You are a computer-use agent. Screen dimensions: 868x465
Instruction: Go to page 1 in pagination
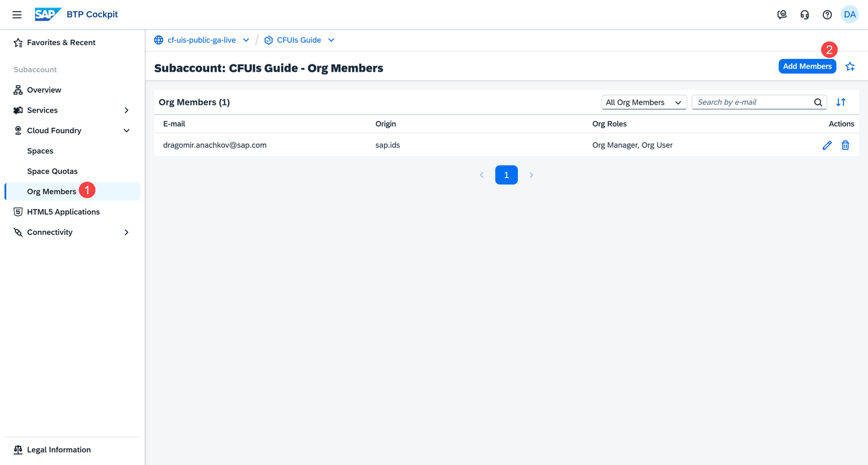[x=506, y=175]
